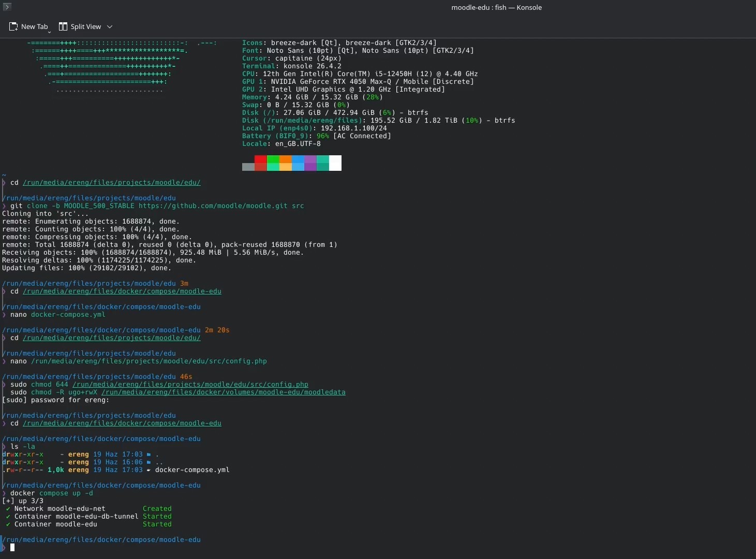The image size is (756, 559).
Task: Click the 'Locale: en_GB.UTF-8' line
Action: point(281,144)
